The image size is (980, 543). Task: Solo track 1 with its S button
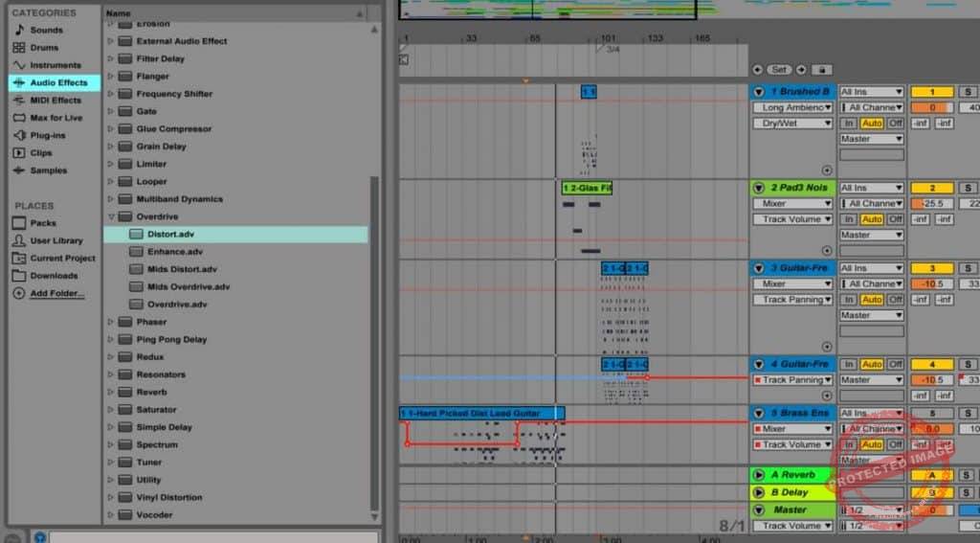tap(968, 92)
